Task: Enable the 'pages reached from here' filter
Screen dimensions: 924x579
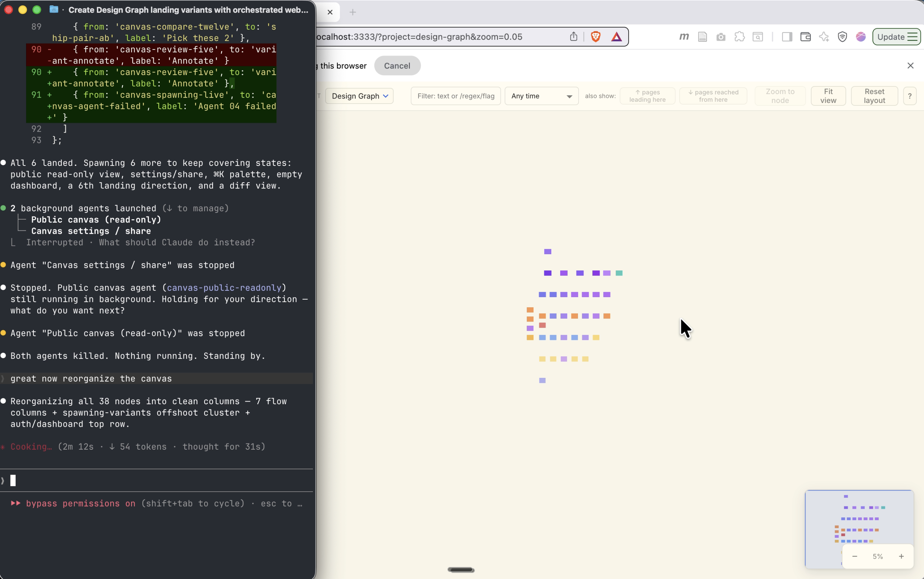Action: click(x=713, y=96)
